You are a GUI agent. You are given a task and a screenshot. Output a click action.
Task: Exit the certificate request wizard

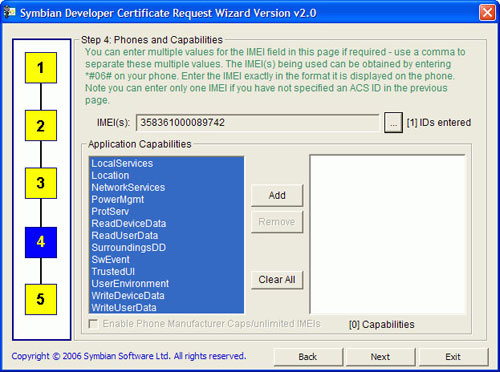[x=453, y=357]
